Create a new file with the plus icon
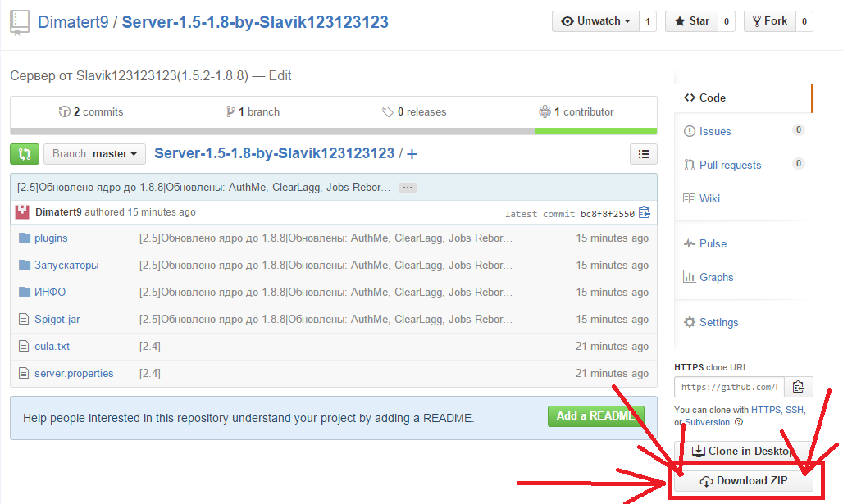 click(412, 154)
